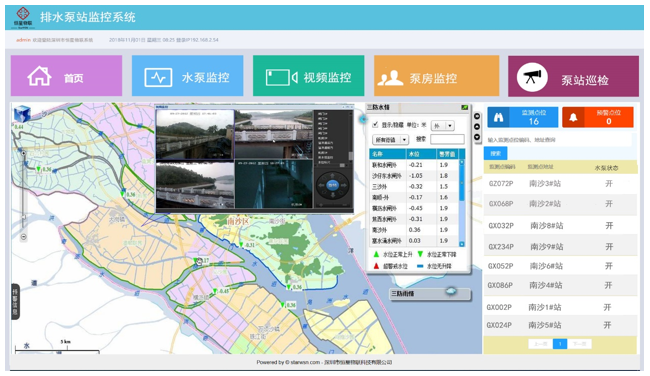Click the green icon in water-level panel header
Screen dimensions: 650x376
[x=464, y=107]
